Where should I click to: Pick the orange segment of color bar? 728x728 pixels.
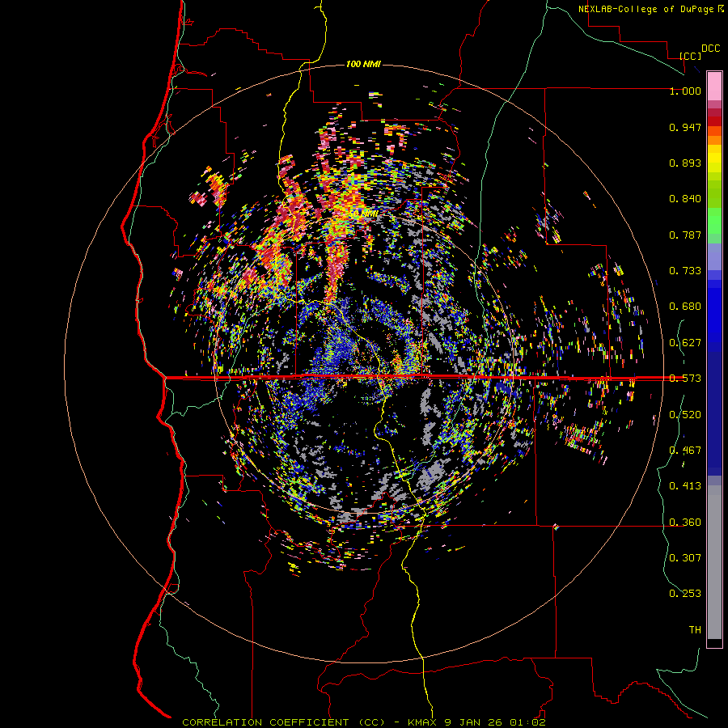click(x=714, y=140)
